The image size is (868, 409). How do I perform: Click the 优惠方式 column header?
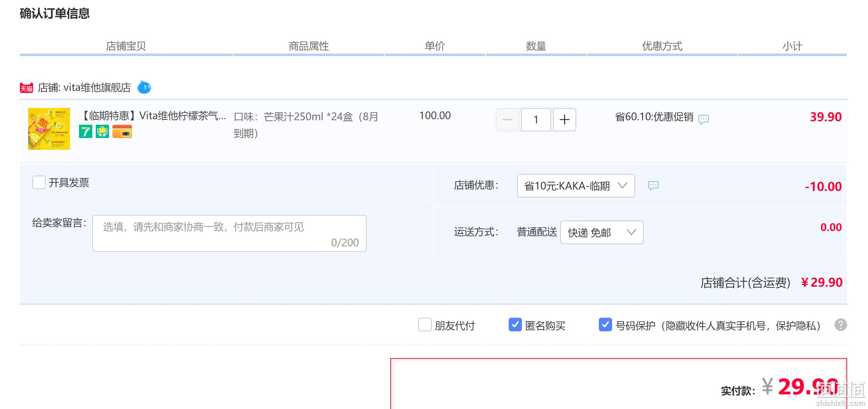[662, 46]
